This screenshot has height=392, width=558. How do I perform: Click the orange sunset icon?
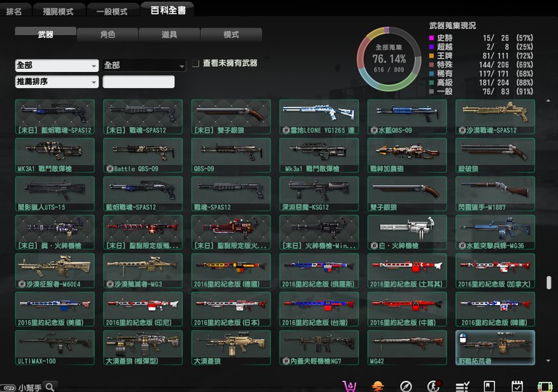(x=377, y=385)
